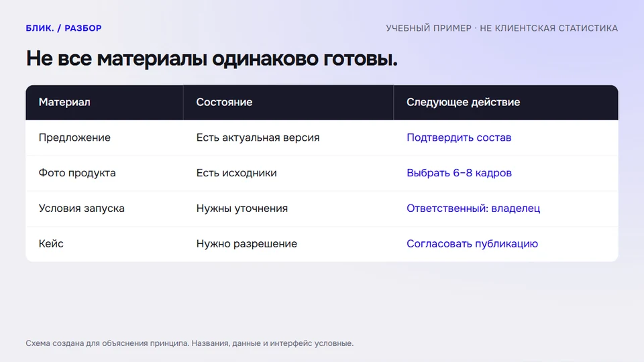Select the 'Условия запуска' table cell
Image resolution: width=644 pixels, height=362 pixels.
(105, 208)
